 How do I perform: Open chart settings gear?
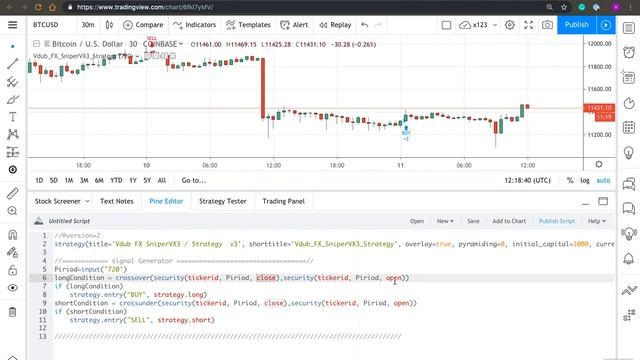pos(509,25)
